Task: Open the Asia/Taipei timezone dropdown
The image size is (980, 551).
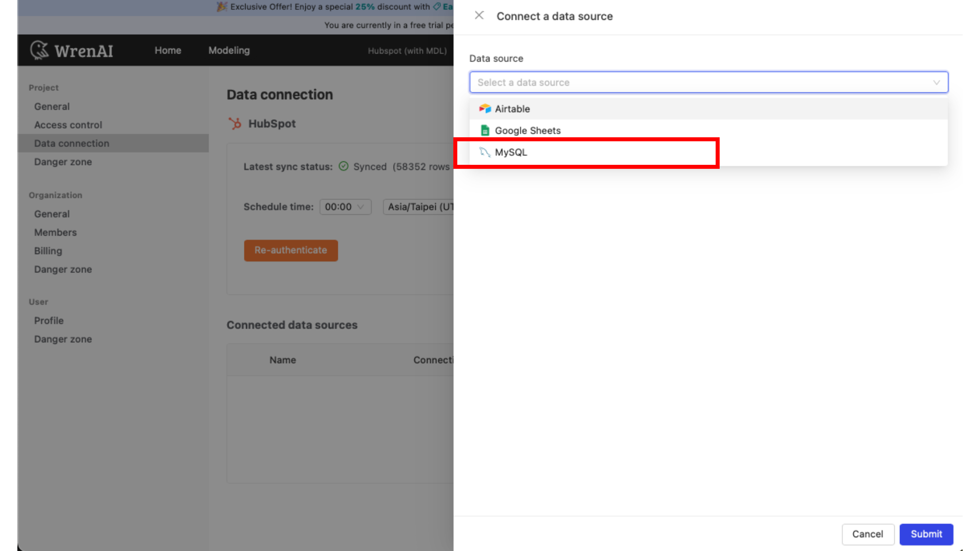Action: 418,207
